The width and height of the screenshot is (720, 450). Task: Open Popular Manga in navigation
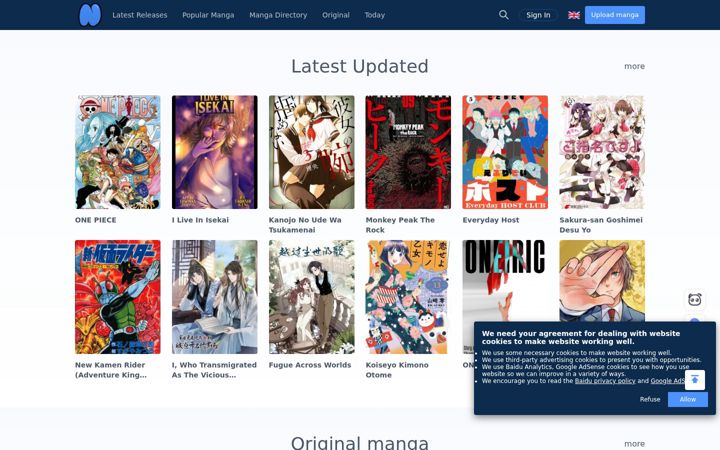point(208,15)
